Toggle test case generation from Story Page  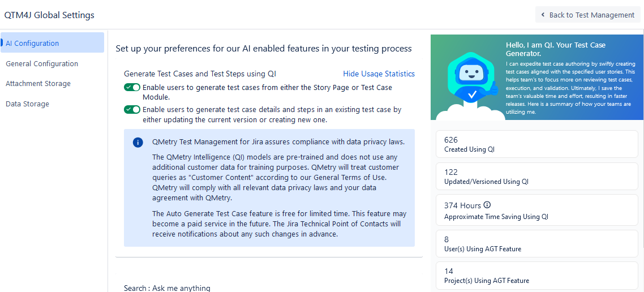[132, 88]
